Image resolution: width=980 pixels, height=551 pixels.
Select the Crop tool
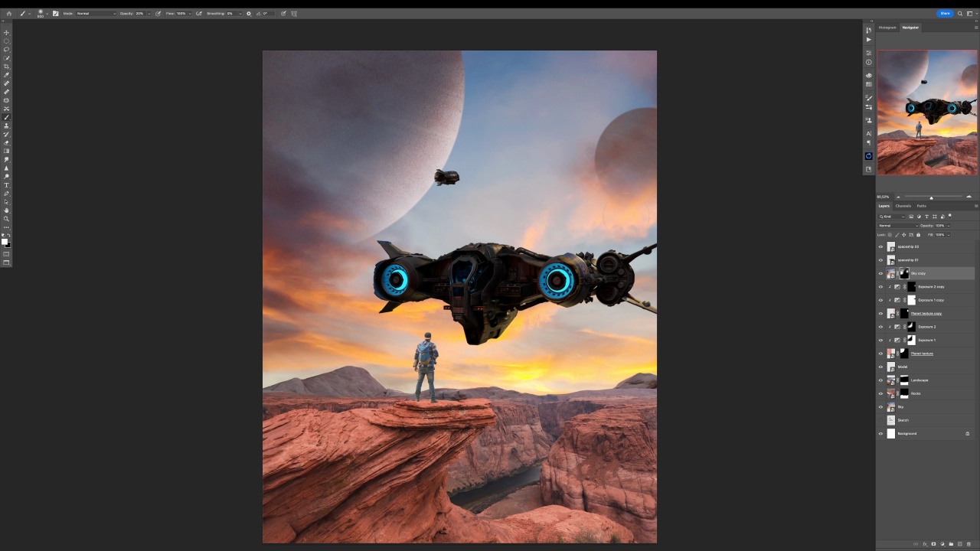click(x=7, y=67)
